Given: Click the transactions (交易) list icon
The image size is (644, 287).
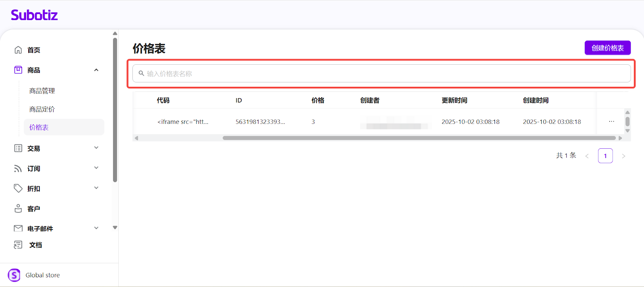Looking at the screenshot, I should tap(18, 148).
